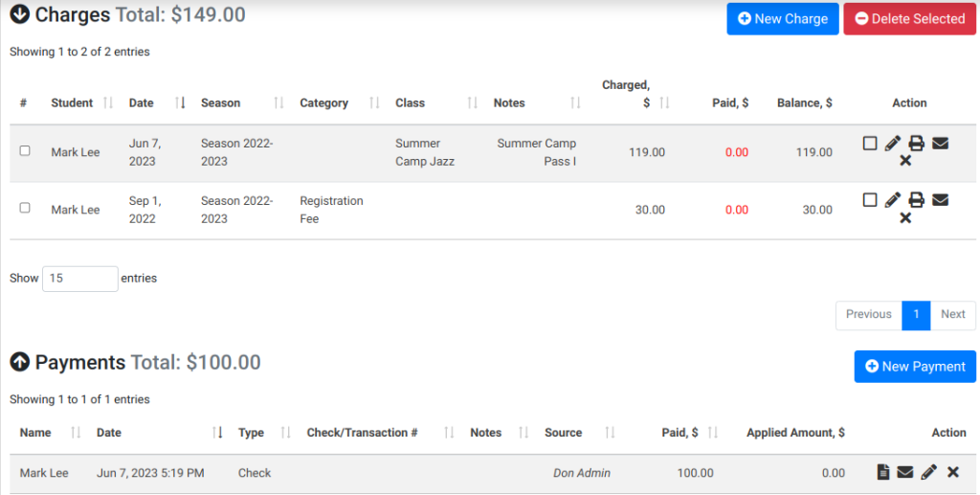Print the Summer Camp Jazz charge
This screenshot has width=980, height=495.
click(x=916, y=143)
